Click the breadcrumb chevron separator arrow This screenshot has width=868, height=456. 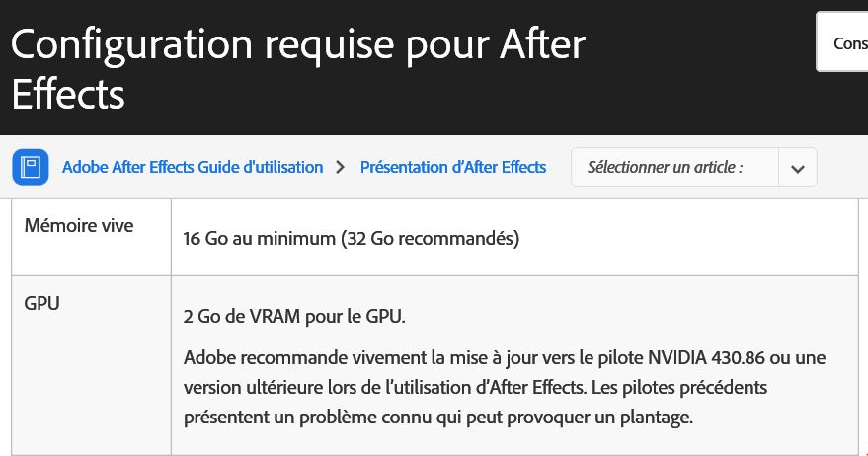(341, 167)
